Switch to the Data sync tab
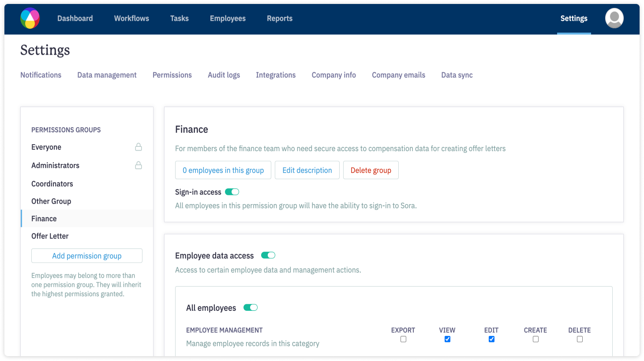The image size is (644, 361). click(x=457, y=75)
